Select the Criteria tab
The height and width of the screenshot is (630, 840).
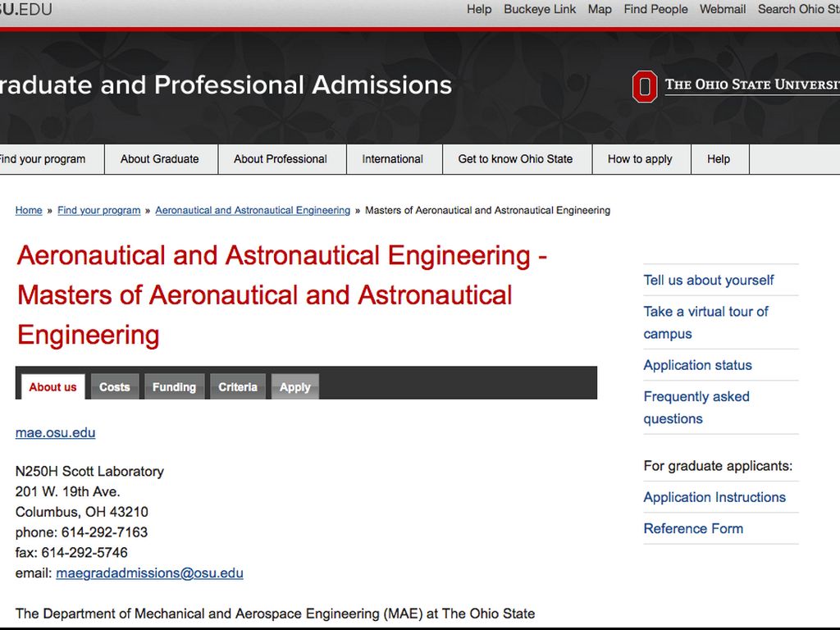(x=238, y=387)
